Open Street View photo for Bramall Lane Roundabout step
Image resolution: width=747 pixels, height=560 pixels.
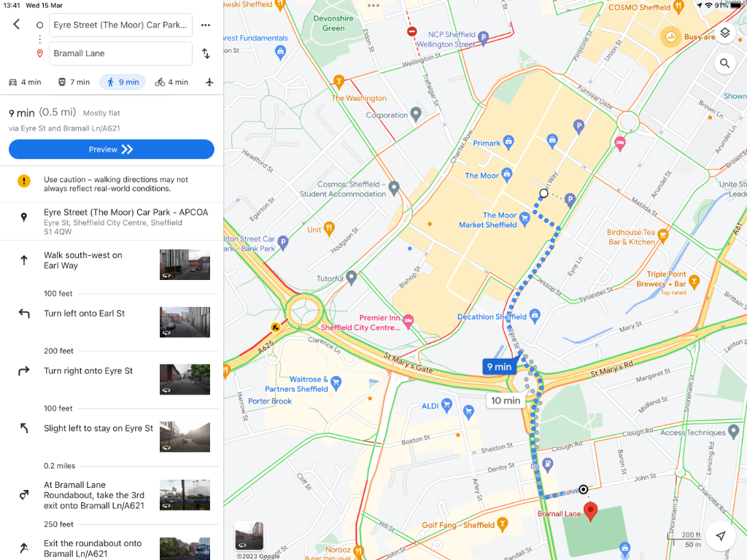185,495
